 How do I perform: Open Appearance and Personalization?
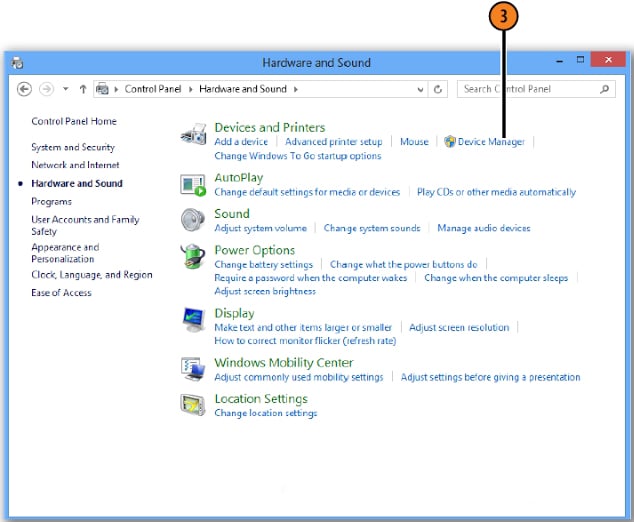click(x=65, y=253)
